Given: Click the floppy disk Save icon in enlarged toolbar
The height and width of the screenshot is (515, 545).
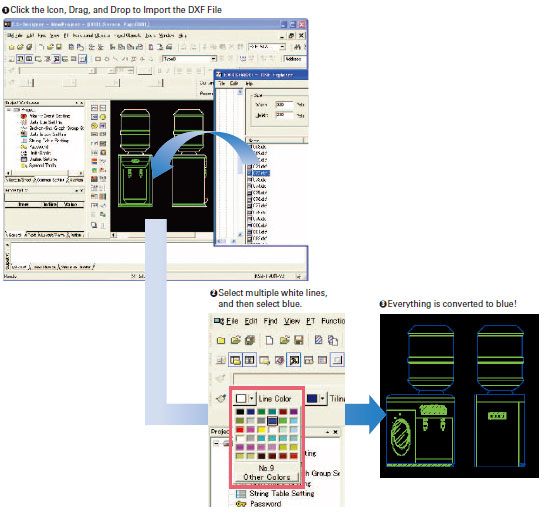Looking at the screenshot, I should tap(299, 340).
